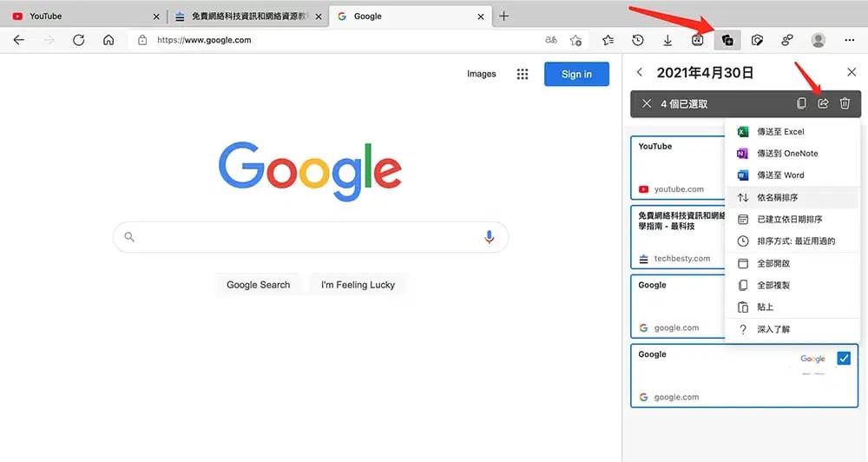This screenshot has width=868, height=462.
Task: Open the profile avatar icon
Action: 819,40
